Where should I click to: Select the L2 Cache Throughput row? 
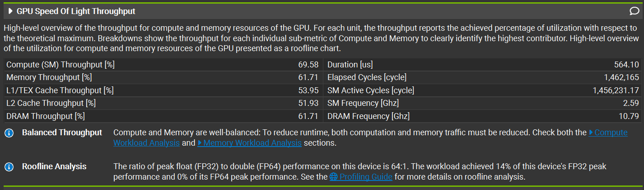(x=163, y=103)
